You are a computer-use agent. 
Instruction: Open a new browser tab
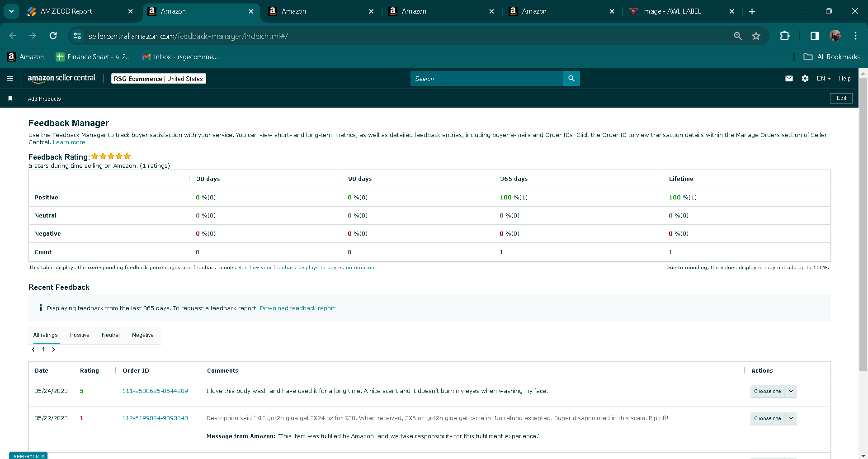click(752, 11)
